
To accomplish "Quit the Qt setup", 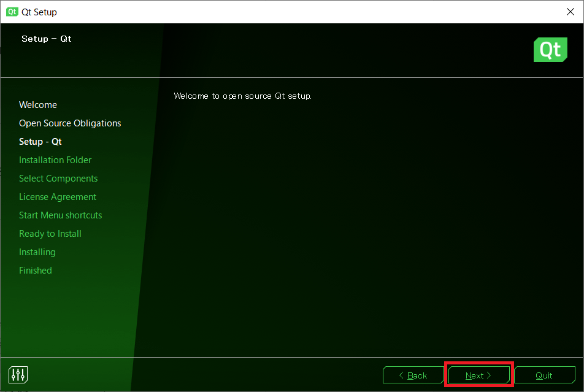I will coord(544,375).
